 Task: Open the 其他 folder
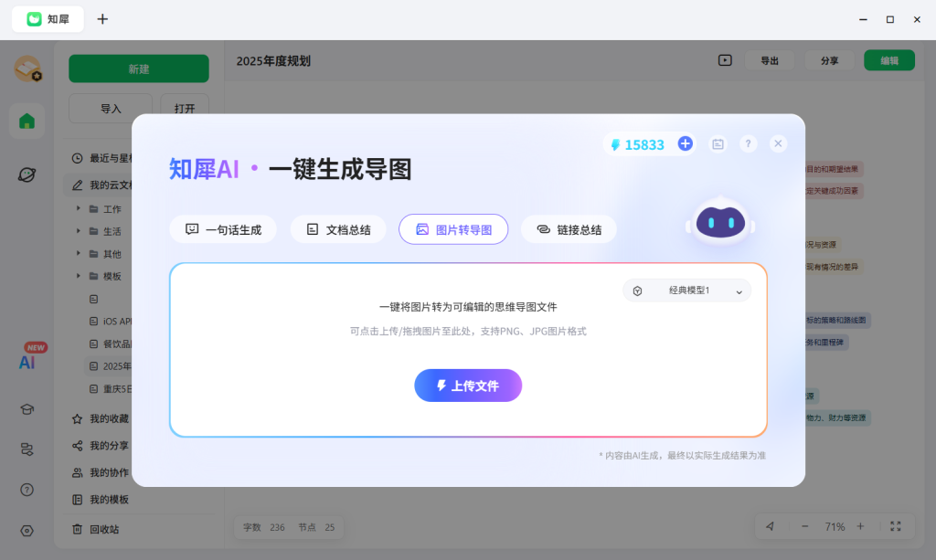[106, 254]
